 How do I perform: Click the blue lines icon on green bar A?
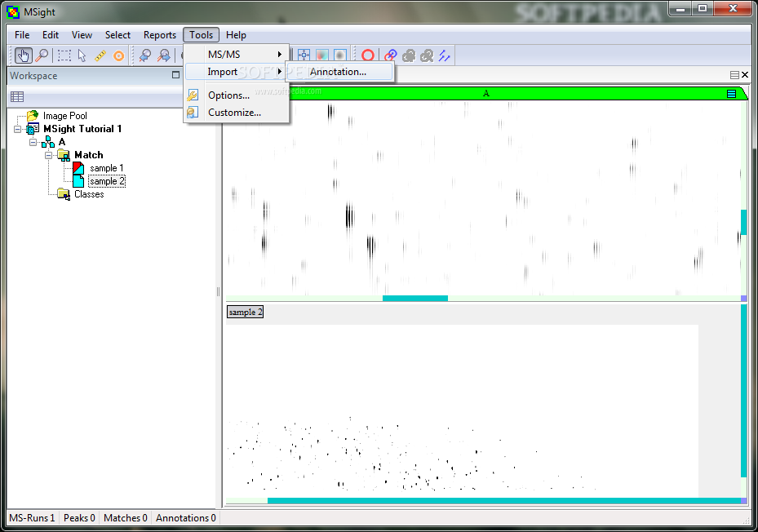point(731,94)
